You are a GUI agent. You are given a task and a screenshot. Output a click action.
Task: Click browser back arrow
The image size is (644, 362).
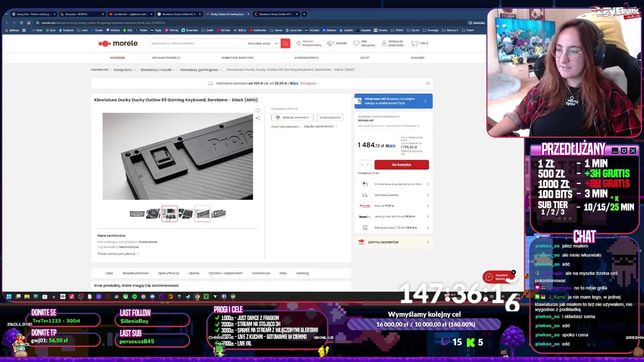click(x=7, y=23)
